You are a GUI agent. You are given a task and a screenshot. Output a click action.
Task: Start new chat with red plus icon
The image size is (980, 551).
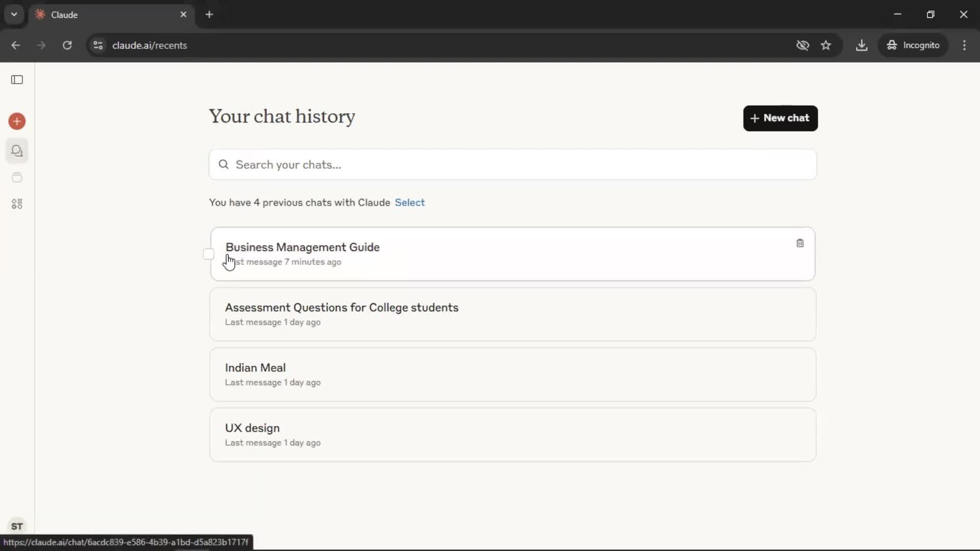click(17, 121)
